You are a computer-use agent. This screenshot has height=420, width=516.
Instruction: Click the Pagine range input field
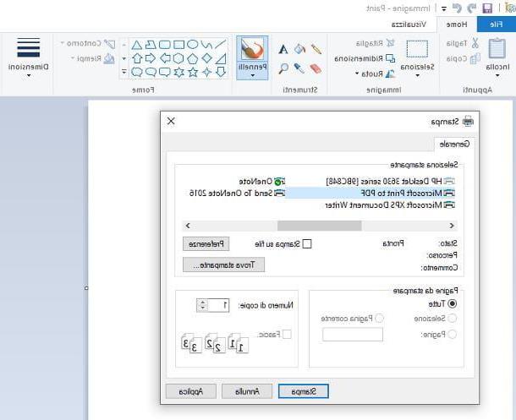353,335
